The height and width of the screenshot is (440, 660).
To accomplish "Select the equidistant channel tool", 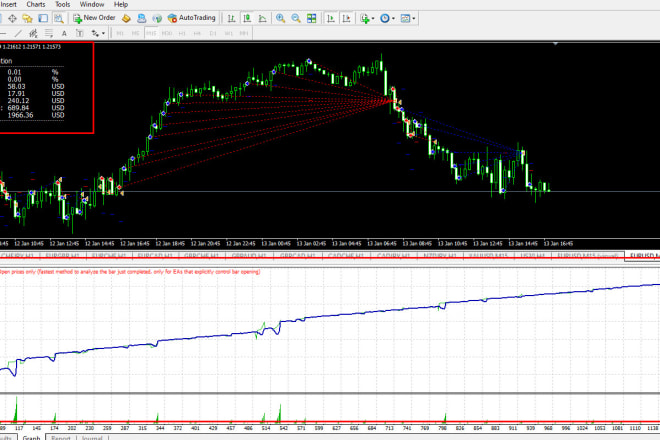I will [x=33, y=33].
